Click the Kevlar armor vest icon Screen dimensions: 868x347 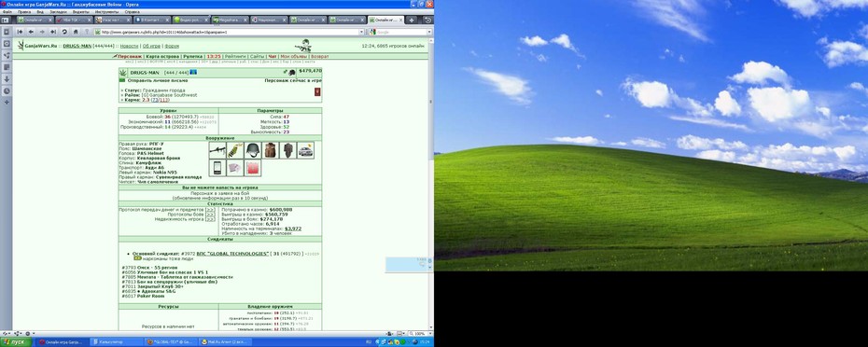click(270, 150)
